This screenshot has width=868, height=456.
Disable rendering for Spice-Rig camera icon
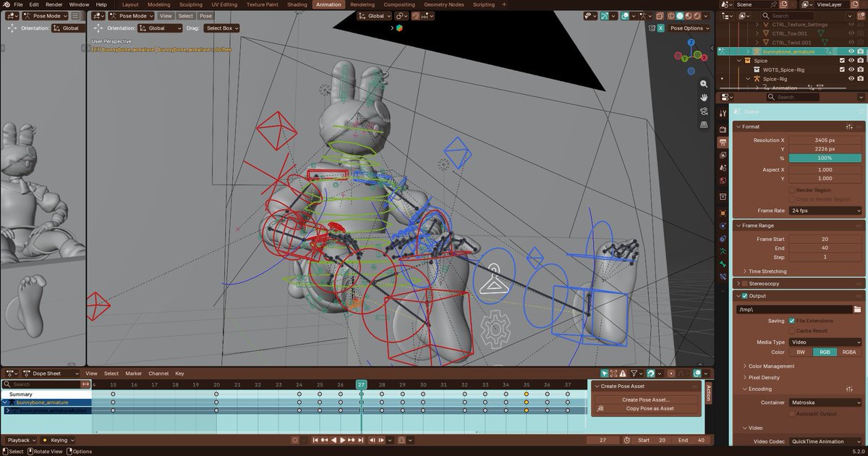click(x=861, y=78)
